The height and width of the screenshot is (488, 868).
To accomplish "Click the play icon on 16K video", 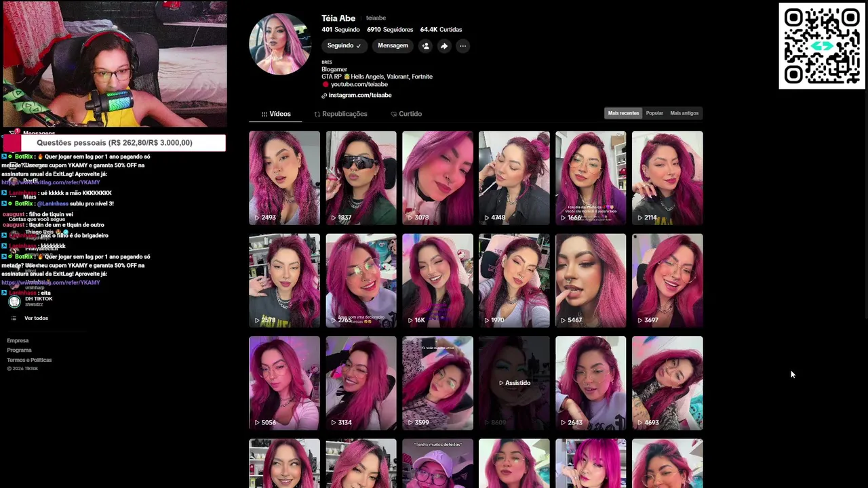I will tap(410, 320).
